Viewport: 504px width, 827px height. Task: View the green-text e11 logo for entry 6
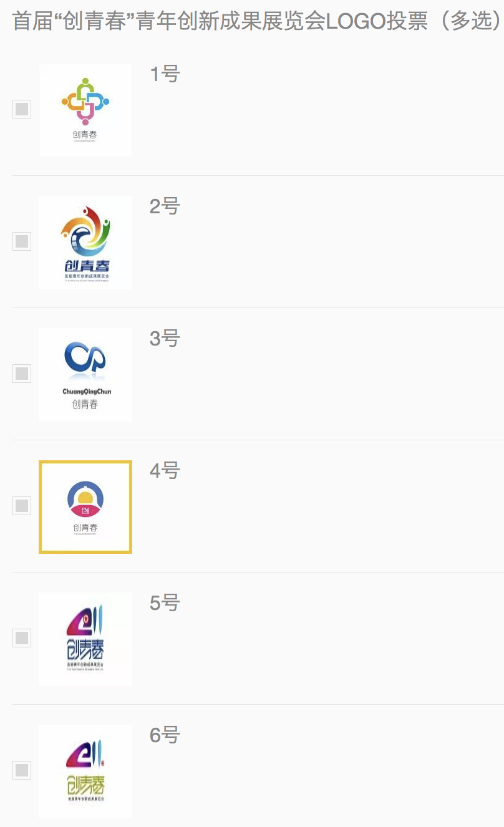pyautogui.click(x=85, y=771)
